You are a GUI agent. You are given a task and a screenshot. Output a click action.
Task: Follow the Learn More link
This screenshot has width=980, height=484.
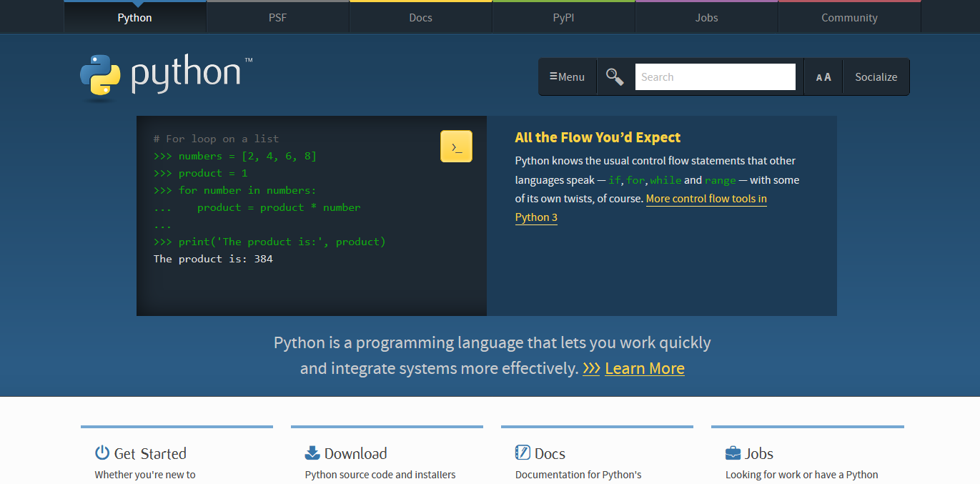pyautogui.click(x=644, y=368)
